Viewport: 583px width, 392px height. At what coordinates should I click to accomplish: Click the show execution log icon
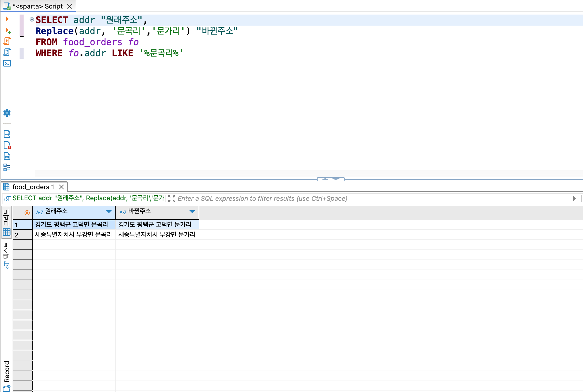(x=7, y=145)
